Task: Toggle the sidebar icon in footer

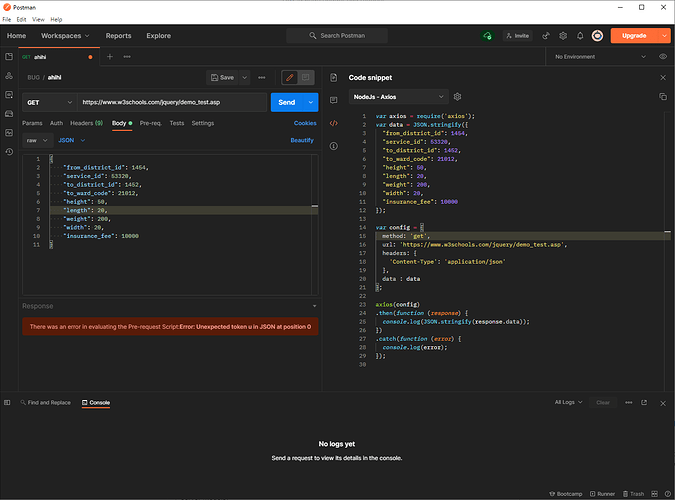Action: (x=7, y=403)
